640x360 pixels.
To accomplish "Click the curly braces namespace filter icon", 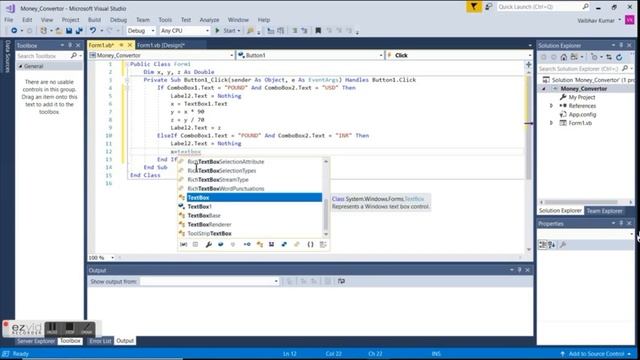I will coord(310,244).
